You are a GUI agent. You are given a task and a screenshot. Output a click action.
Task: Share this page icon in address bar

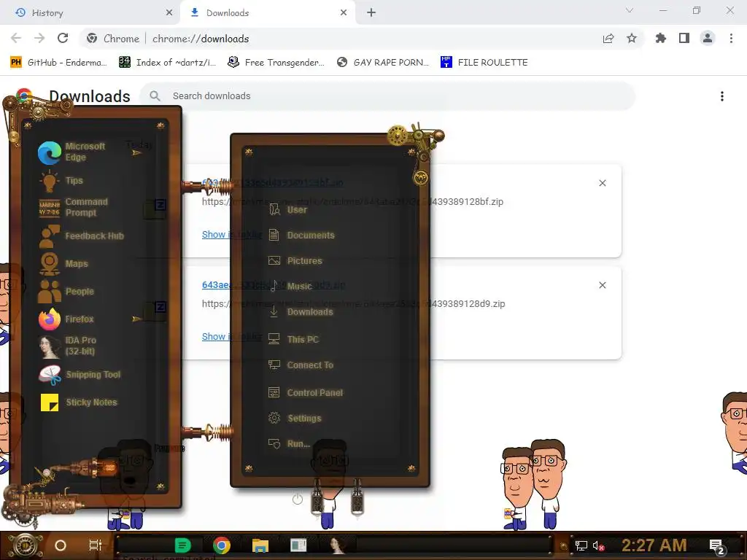[608, 38]
